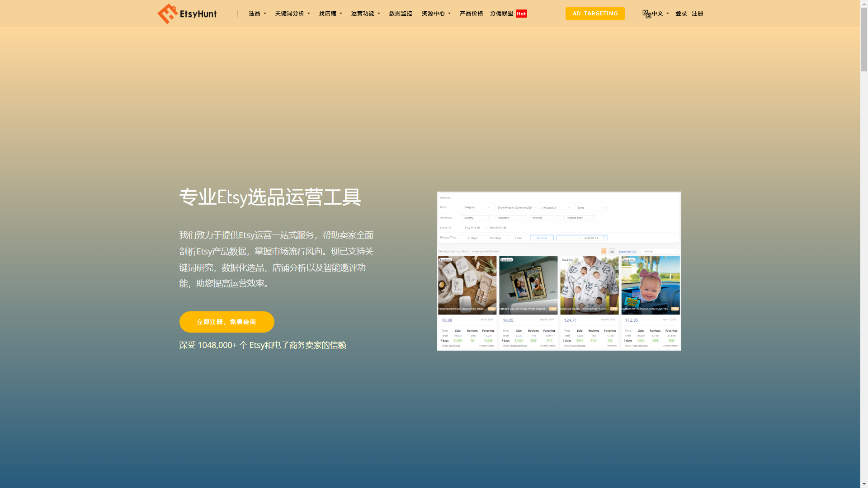868x488 pixels.
Task: Check the BestSeller filter checkbox
Action: point(486,228)
